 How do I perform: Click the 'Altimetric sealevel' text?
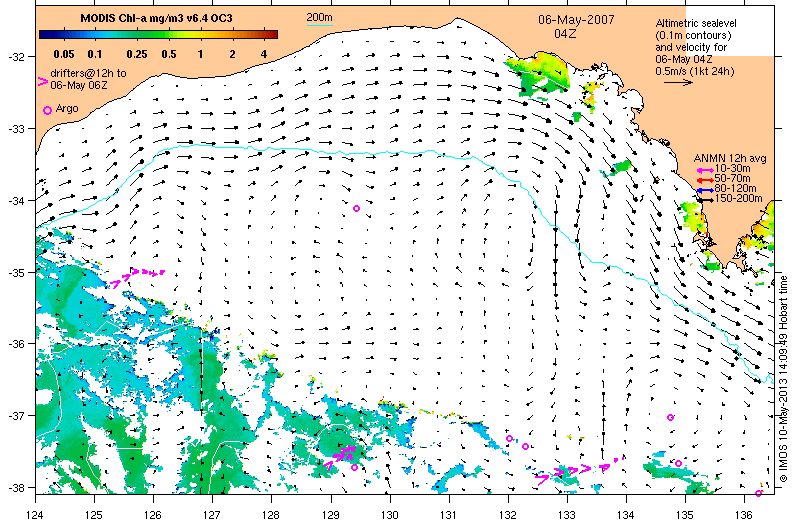696,23
